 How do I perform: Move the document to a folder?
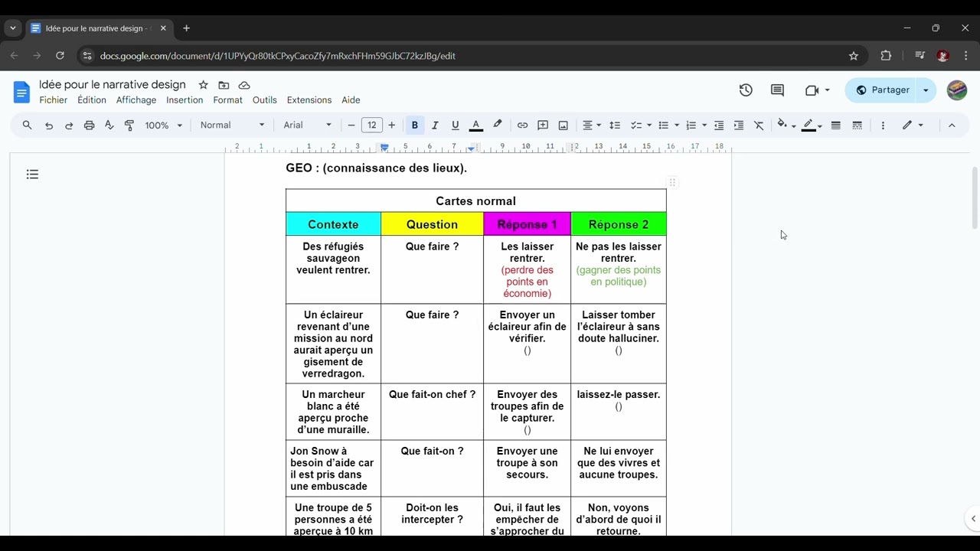224,85
